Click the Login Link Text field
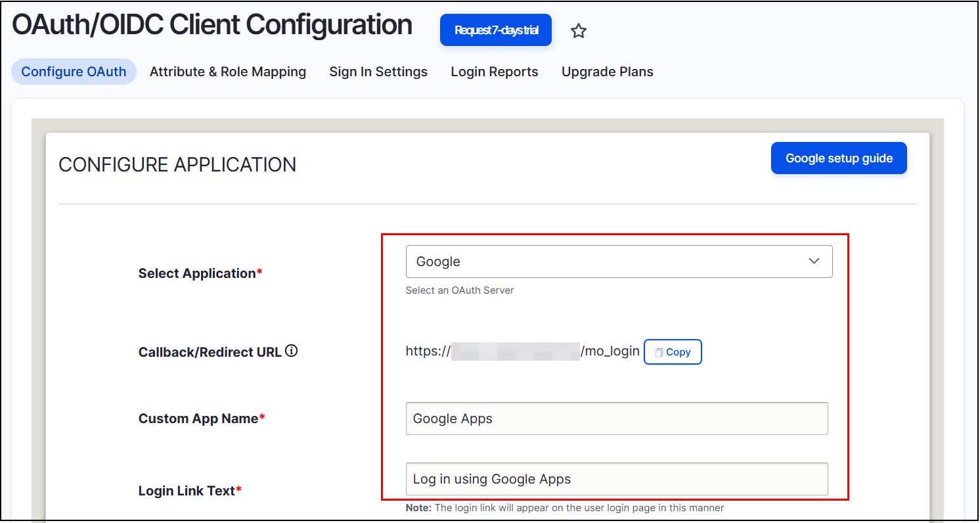 coord(616,479)
